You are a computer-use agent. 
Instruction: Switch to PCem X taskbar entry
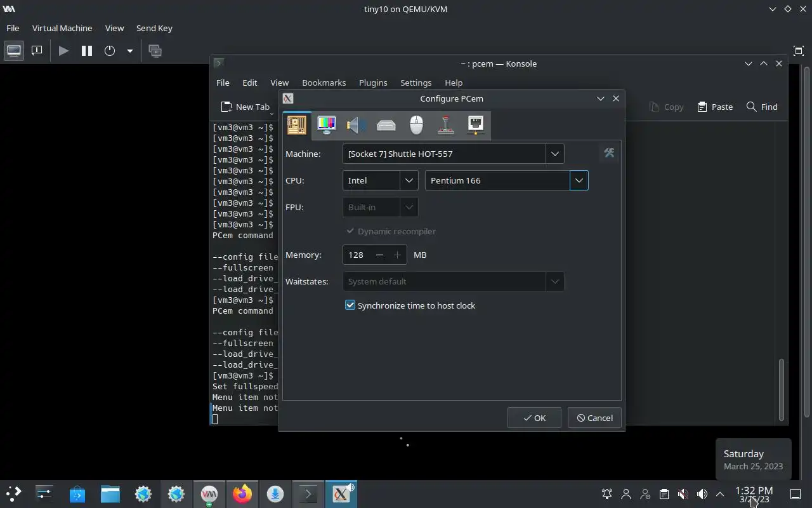pos(341,493)
